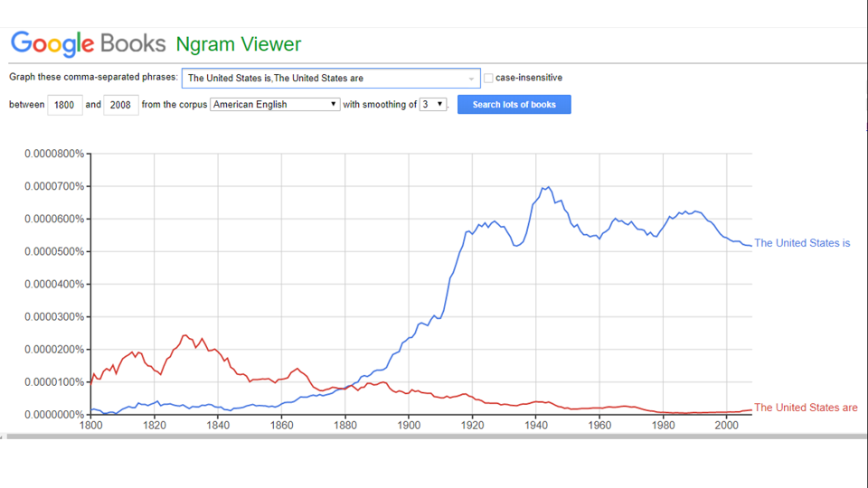
Task: Select the blue "The United States is" legend label
Action: click(802, 243)
